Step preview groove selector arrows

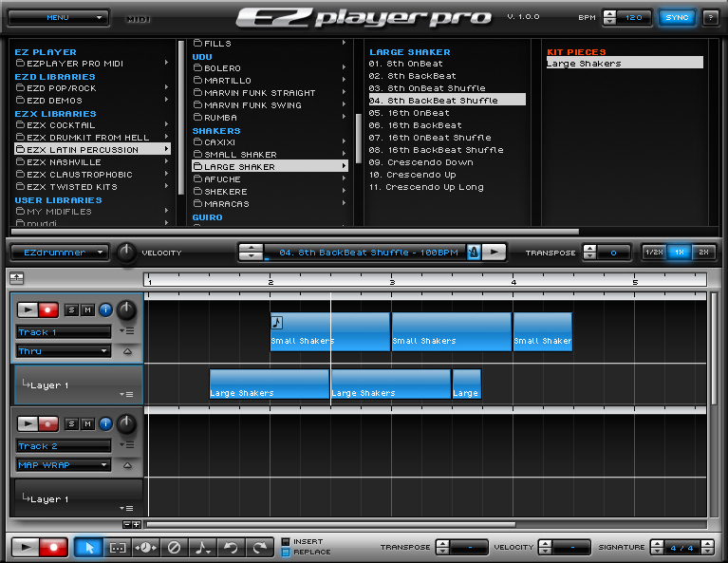coord(251,253)
